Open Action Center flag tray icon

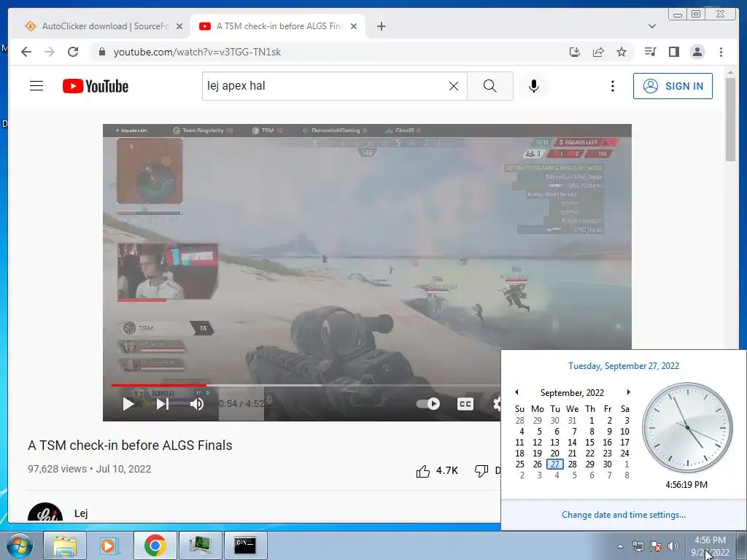[x=656, y=546]
